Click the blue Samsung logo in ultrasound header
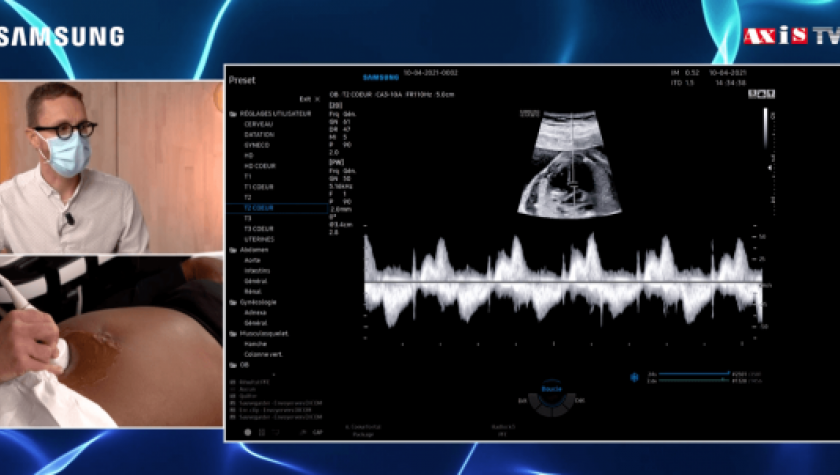This screenshot has height=475, width=840. click(x=381, y=77)
